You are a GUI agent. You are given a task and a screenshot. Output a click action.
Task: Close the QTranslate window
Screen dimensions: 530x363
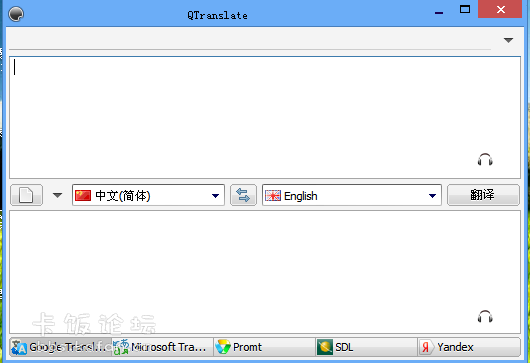pos(501,9)
